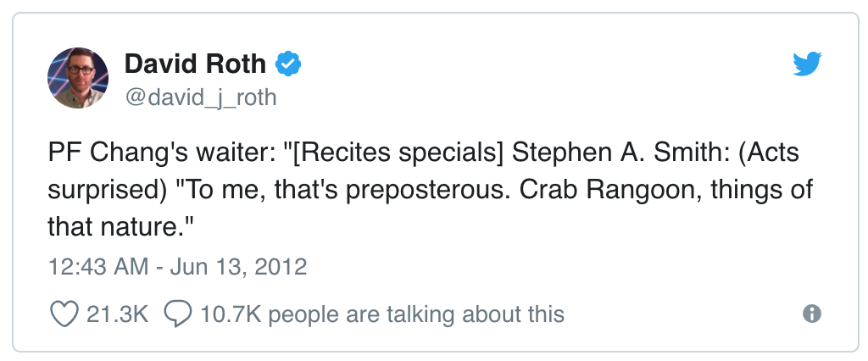Click the 21.3K likes count

coord(117,314)
